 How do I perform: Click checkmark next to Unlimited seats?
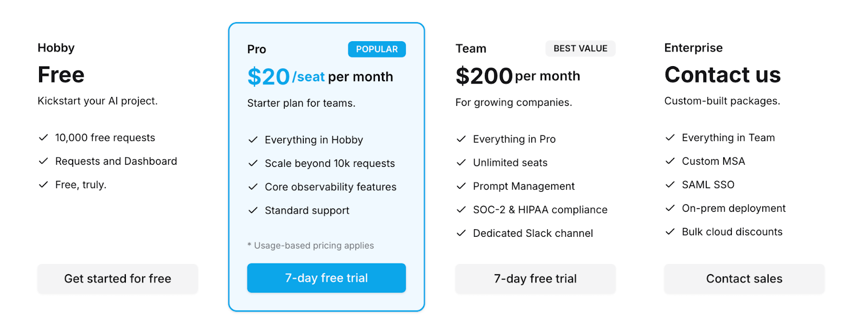pos(461,163)
